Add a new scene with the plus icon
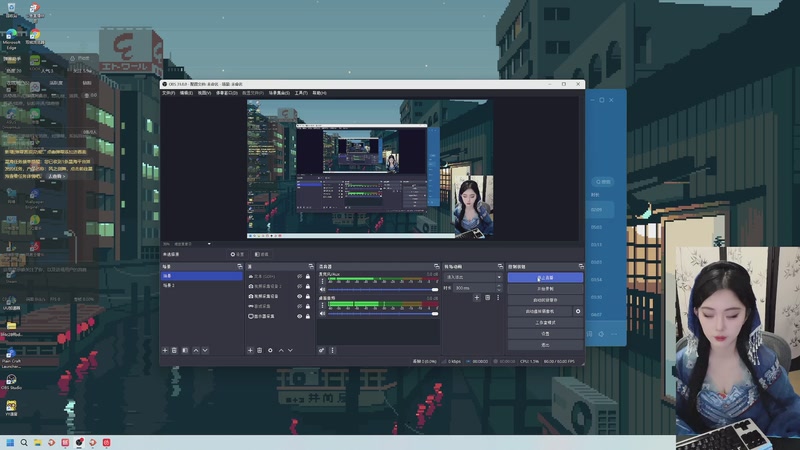Image resolution: width=800 pixels, height=450 pixels. tap(165, 351)
